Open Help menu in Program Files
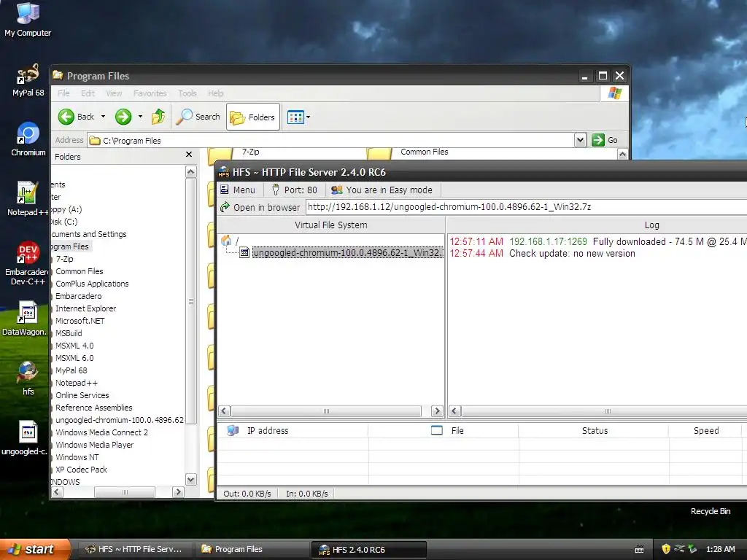Viewport: 747px width, 560px height. pos(215,93)
